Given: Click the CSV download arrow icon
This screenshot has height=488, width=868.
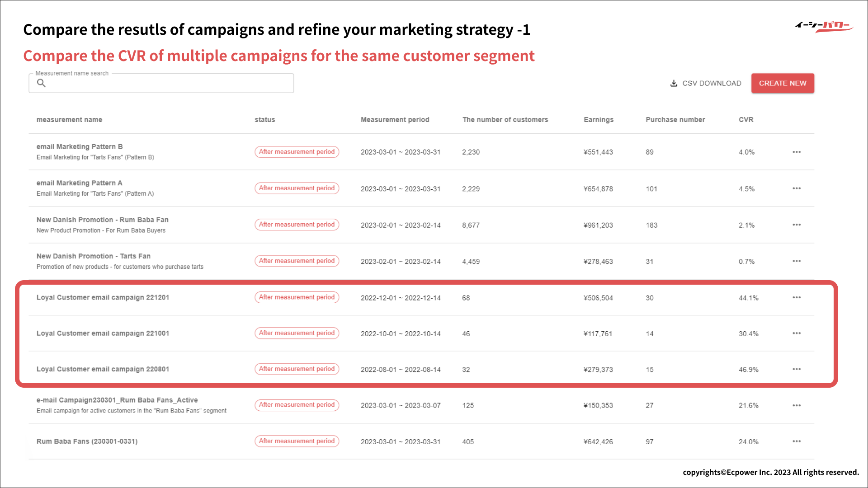Looking at the screenshot, I should coord(674,84).
